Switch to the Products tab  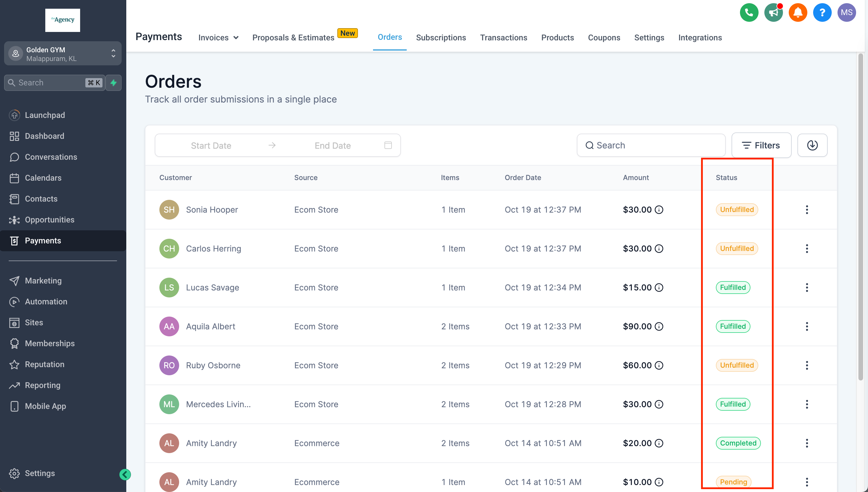(557, 37)
